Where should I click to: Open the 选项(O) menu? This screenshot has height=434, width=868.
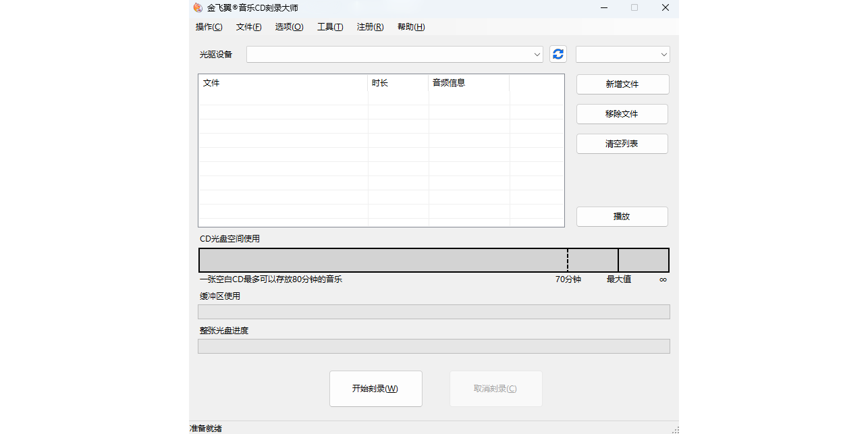[x=289, y=27]
